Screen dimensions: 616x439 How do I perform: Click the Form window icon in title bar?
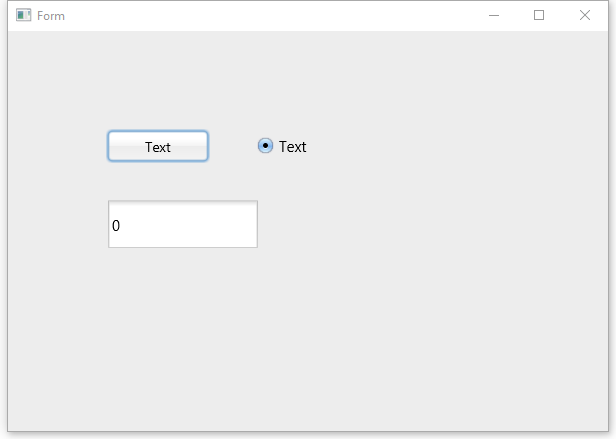pos(24,15)
